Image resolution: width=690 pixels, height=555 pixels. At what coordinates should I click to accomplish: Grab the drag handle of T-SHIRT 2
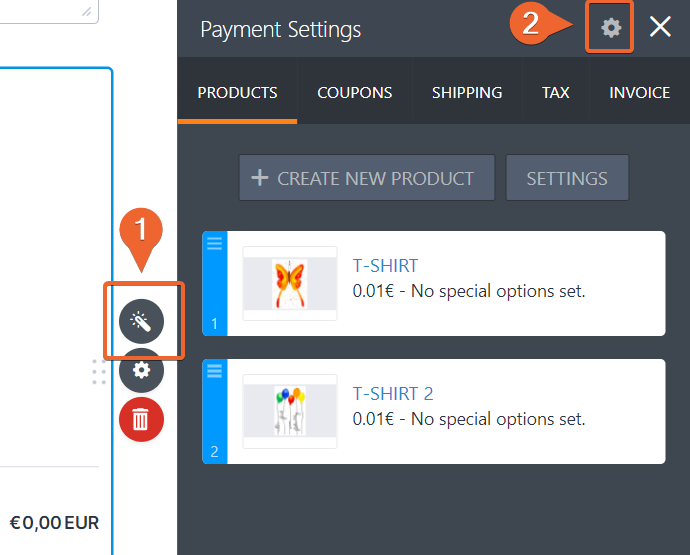[x=214, y=371]
